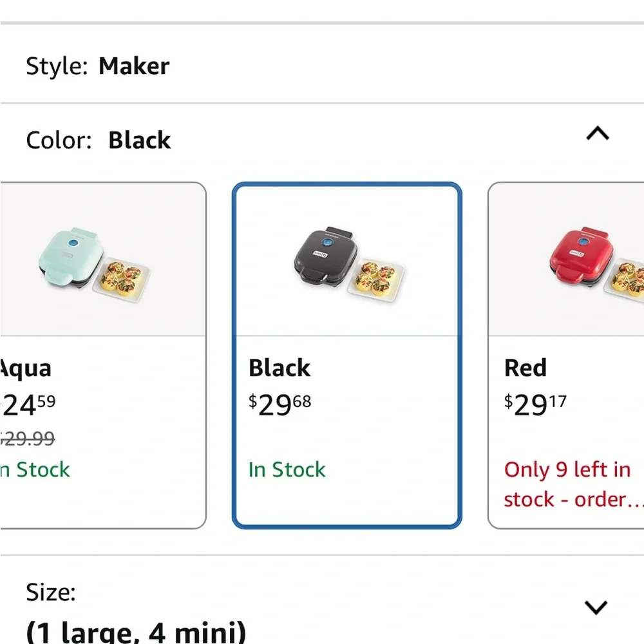Tap the Size: label
Viewport: 644px width, 644px height.
tap(51, 592)
